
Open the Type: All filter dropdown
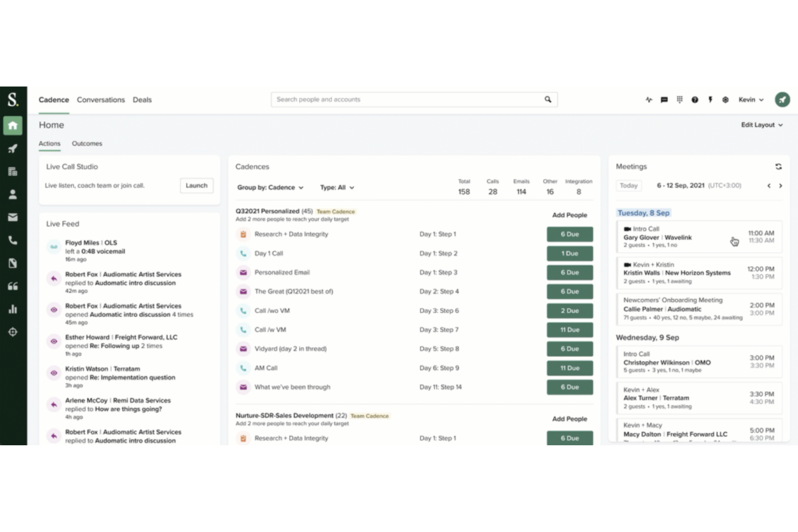[x=336, y=187]
